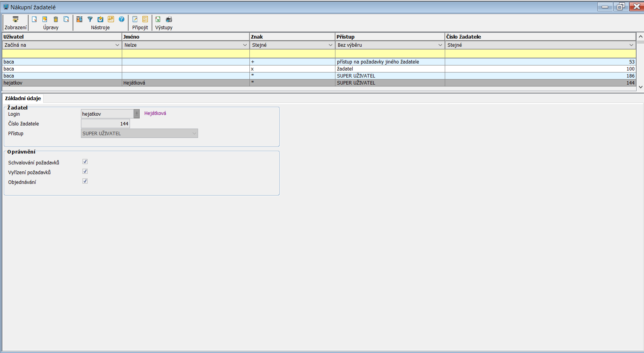Switch to the Základní údaje tab
This screenshot has width=644, height=353.
(x=23, y=99)
